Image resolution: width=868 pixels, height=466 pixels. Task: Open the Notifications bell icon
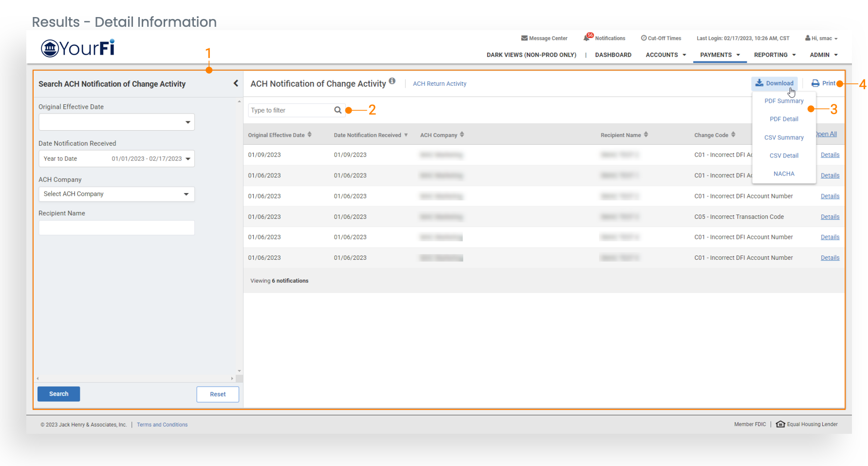tap(587, 38)
